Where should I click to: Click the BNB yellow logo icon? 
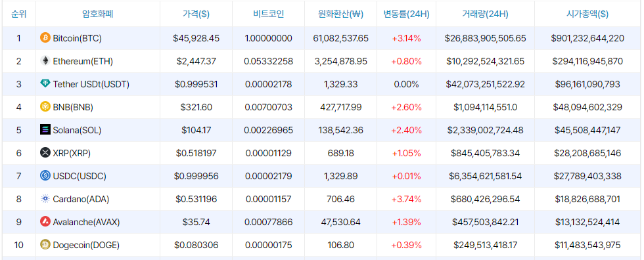click(45, 107)
